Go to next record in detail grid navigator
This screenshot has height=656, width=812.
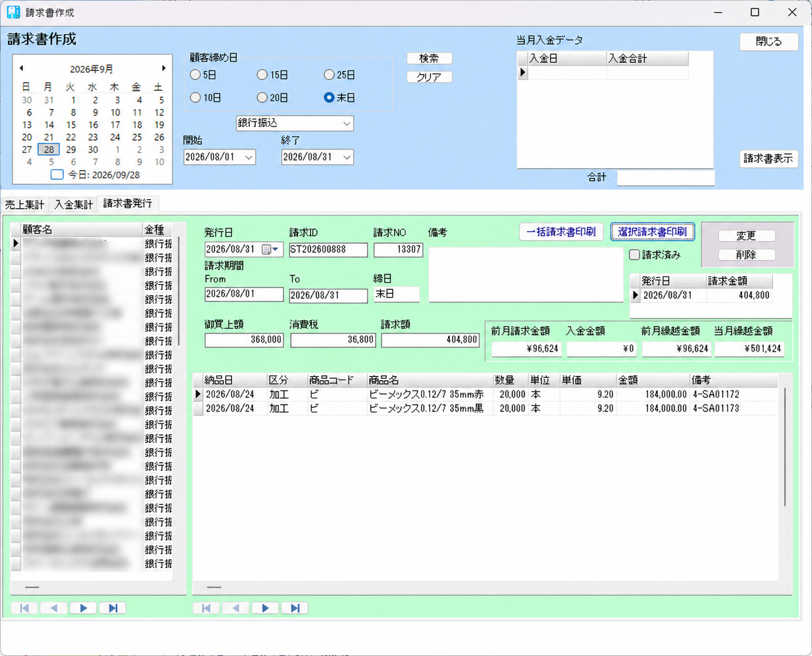(x=265, y=608)
